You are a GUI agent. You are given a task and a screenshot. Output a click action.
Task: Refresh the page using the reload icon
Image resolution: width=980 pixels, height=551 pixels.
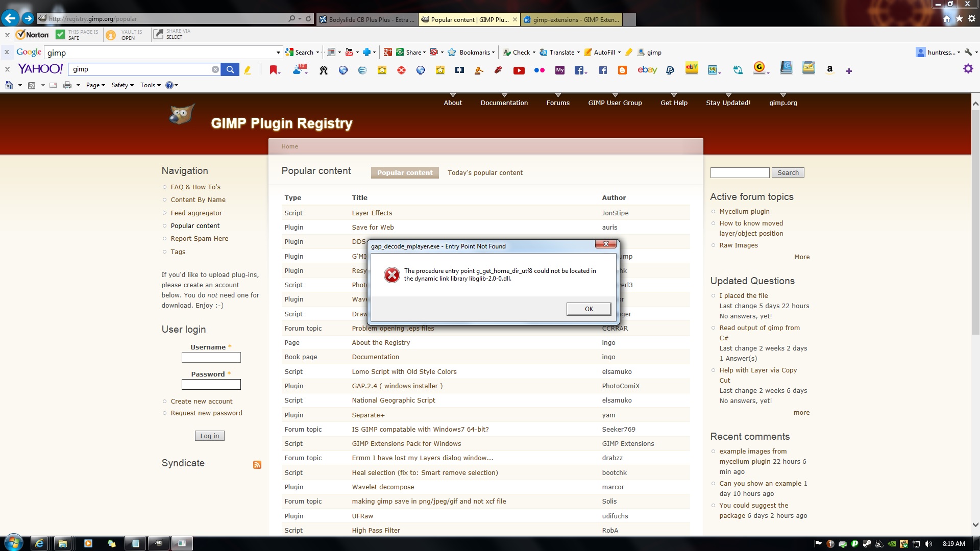(308, 19)
